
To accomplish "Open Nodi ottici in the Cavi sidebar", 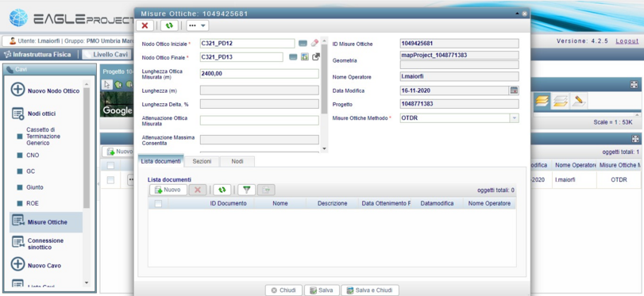I will coord(41,113).
